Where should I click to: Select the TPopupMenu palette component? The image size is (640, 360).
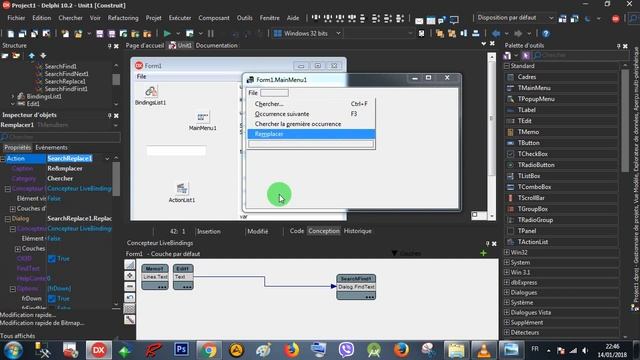pos(536,99)
